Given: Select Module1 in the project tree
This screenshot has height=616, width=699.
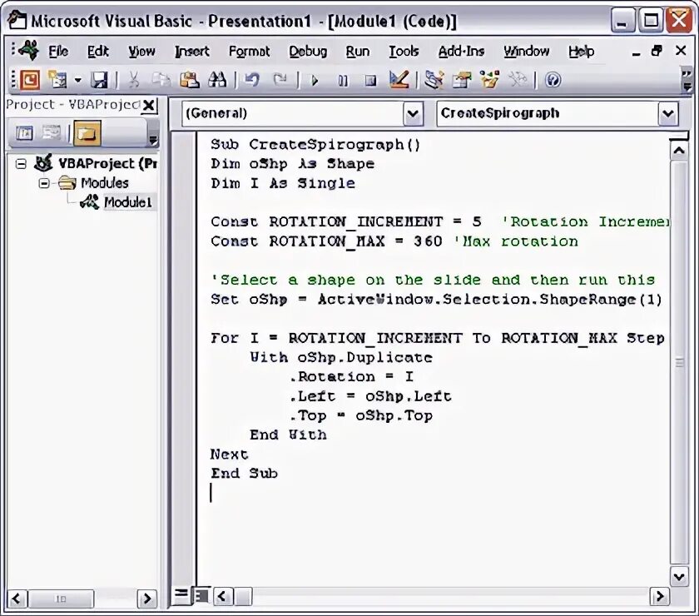Looking at the screenshot, I should (127, 202).
